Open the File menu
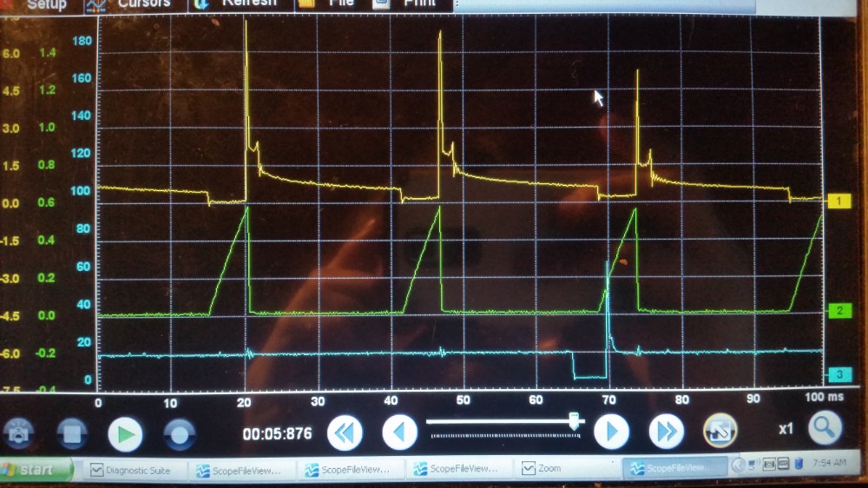The image size is (868, 488). pos(330,3)
